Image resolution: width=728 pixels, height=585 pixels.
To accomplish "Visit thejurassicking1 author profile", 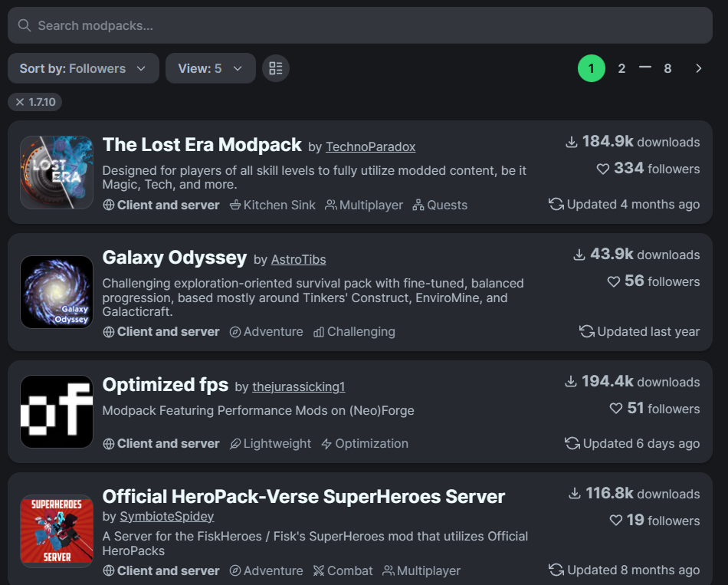I will (x=299, y=387).
